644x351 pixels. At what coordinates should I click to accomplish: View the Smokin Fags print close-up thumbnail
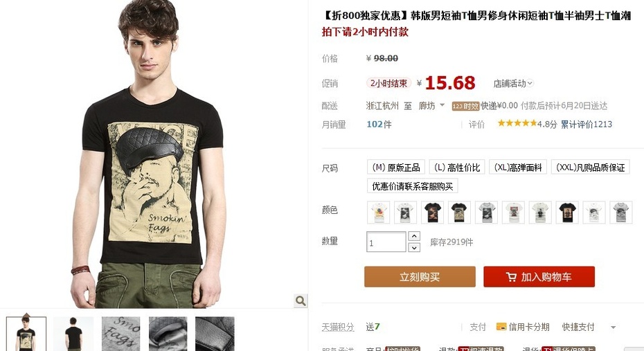click(x=120, y=334)
